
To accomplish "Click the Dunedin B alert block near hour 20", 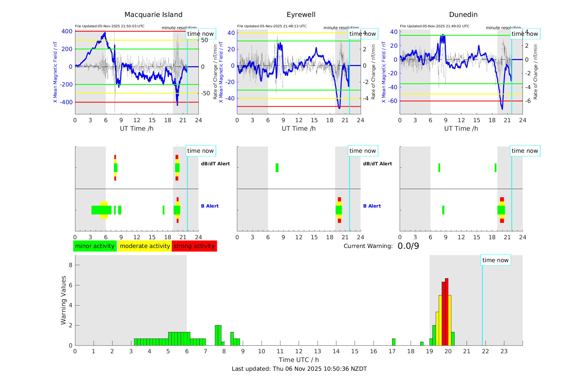I will pos(501,210).
